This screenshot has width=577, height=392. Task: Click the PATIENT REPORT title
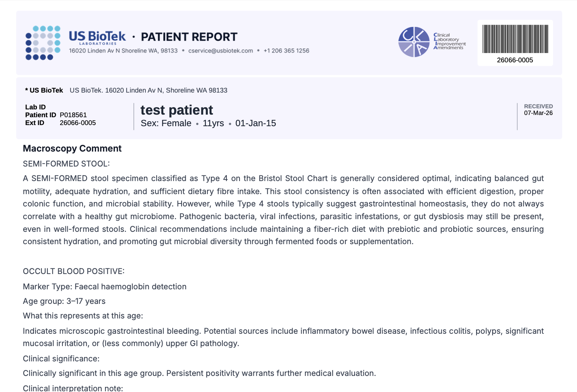[189, 37]
